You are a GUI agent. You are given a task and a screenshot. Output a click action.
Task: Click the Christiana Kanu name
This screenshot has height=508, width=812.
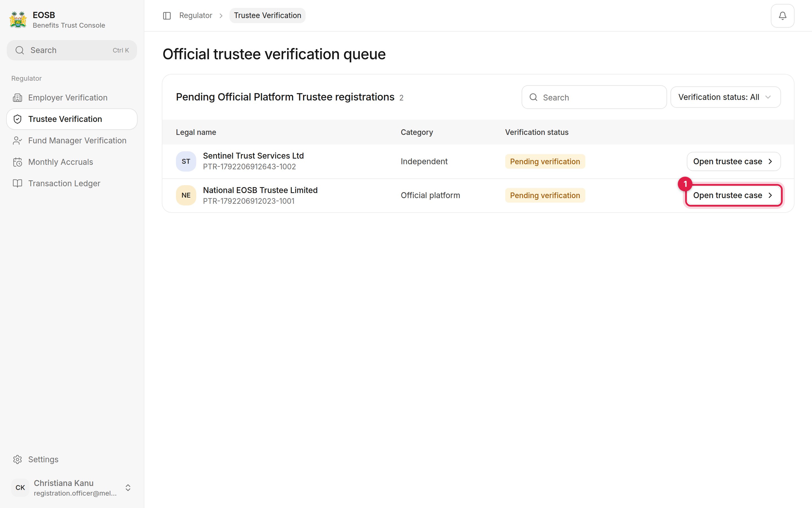tap(64, 483)
